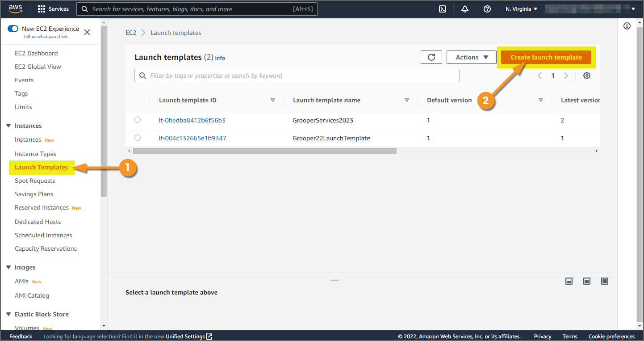Navigate to Instances list
The image size is (644, 341).
(x=28, y=139)
